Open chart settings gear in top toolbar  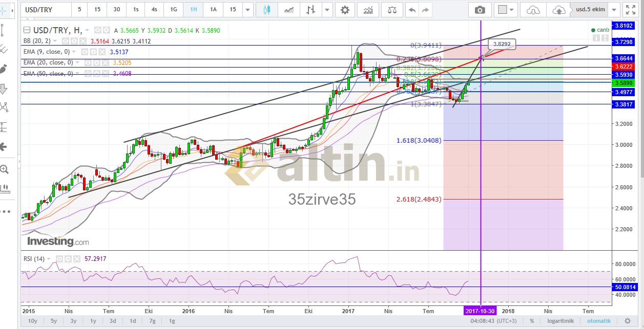[345, 10]
